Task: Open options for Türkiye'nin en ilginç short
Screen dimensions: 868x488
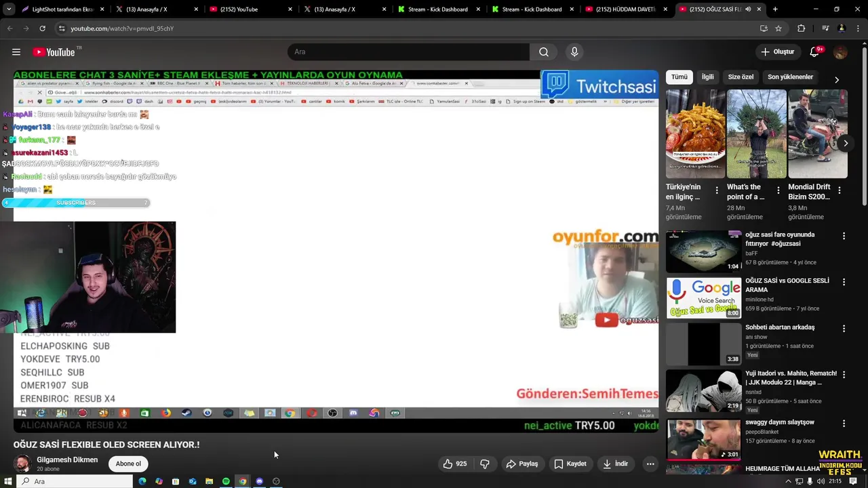Action: pyautogui.click(x=717, y=191)
